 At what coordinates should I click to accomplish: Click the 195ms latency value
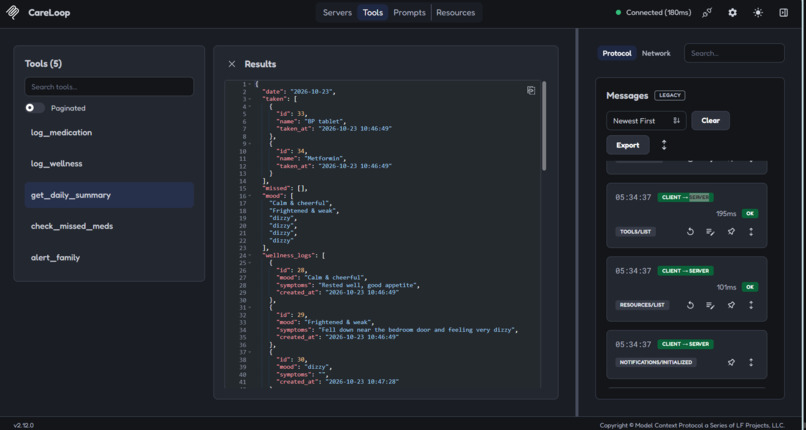[726, 214]
